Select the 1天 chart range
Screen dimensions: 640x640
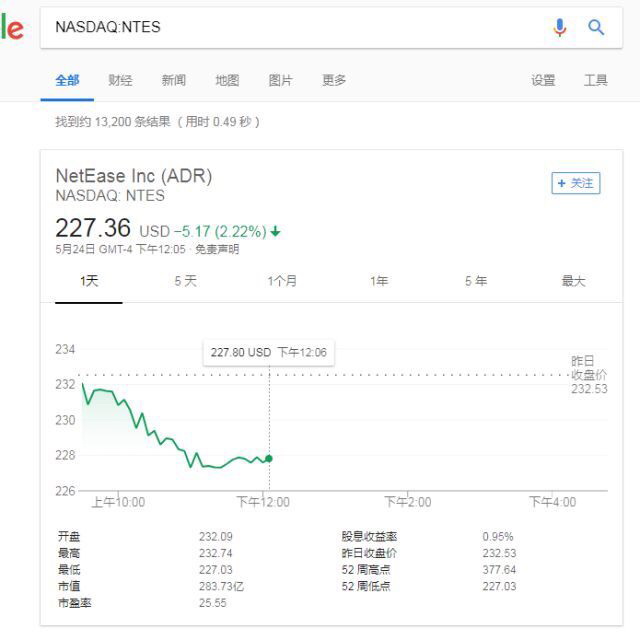pyautogui.click(x=89, y=281)
